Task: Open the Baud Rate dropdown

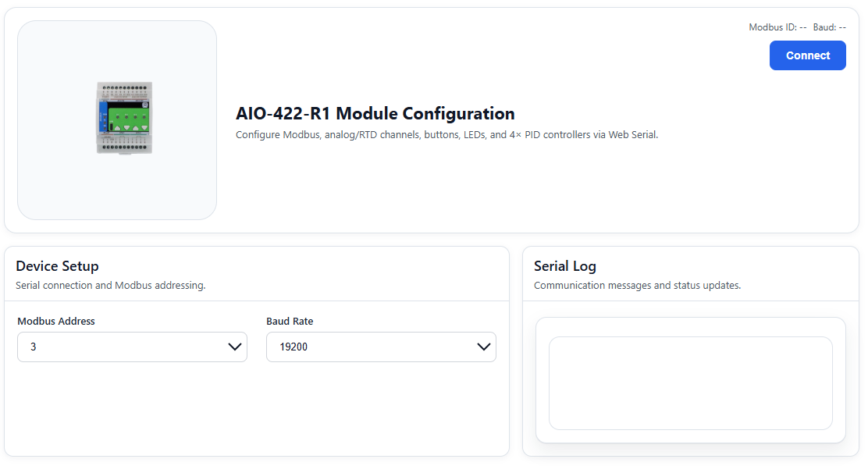Action: (382, 347)
